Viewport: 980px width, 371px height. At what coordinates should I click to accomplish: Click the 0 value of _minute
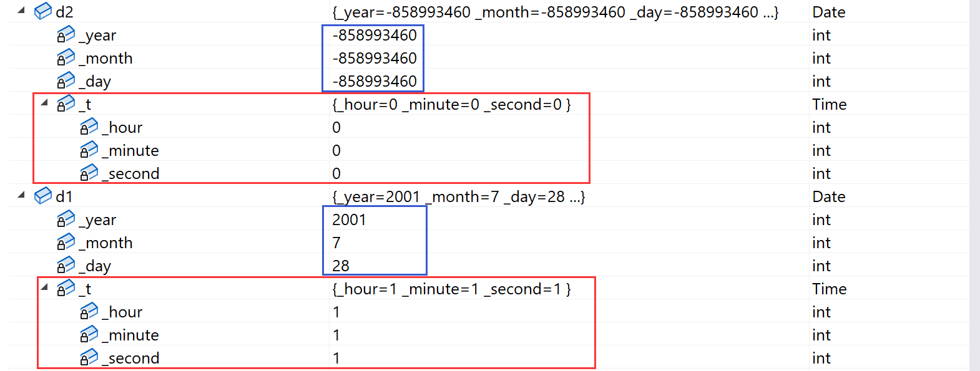coord(336,150)
